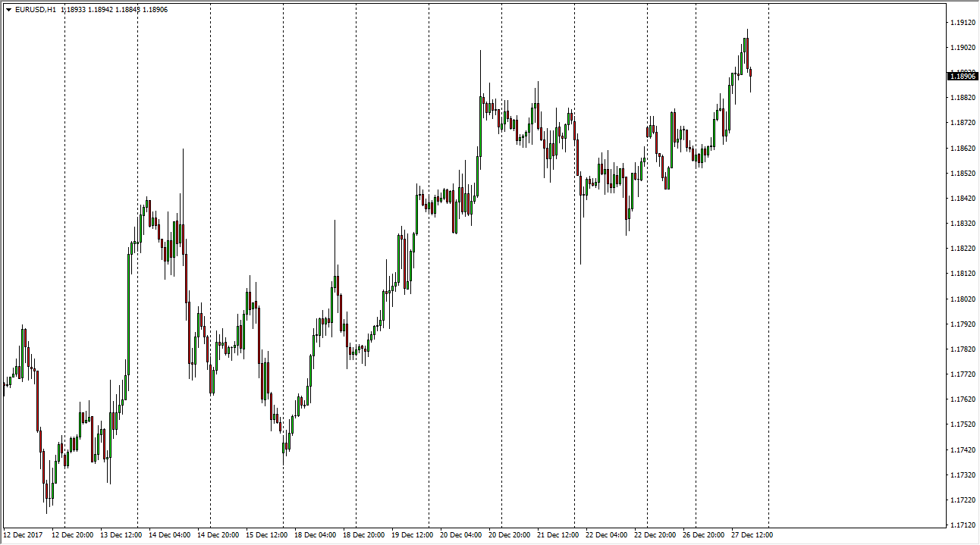
Task: Click the 15 Dec 12:00 time label
Action: click(266, 535)
